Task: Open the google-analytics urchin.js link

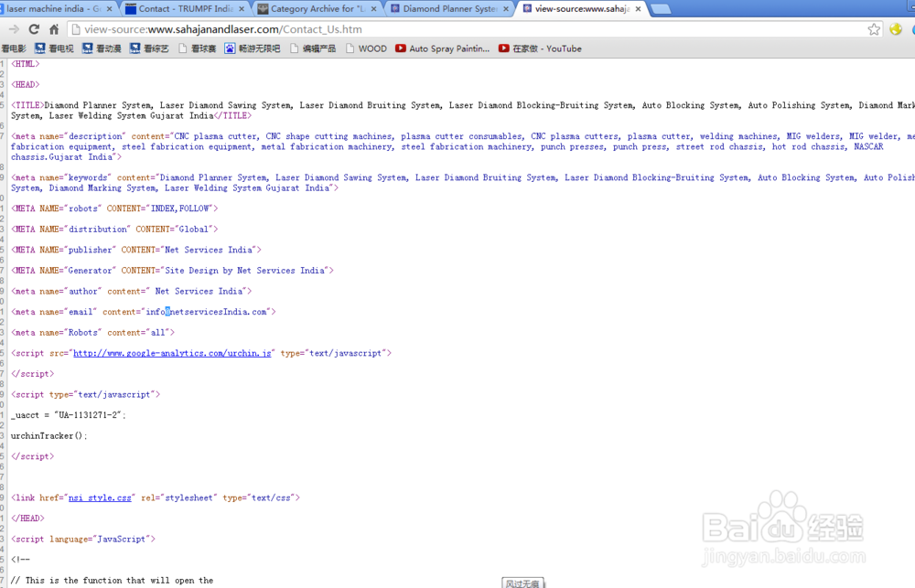Action: click(172, 353)
